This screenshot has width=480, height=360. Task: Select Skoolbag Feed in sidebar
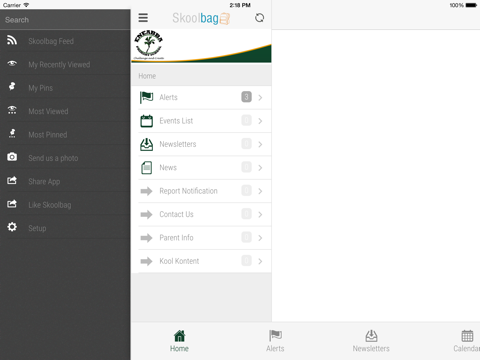pos(65,41)
